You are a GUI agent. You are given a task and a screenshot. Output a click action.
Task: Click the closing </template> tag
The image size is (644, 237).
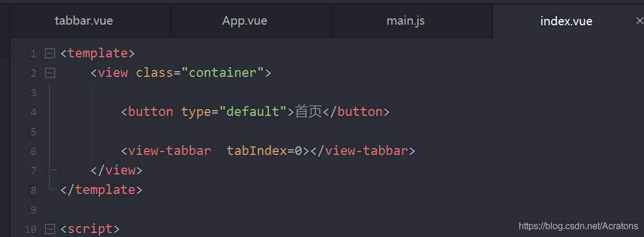point(101,190)
